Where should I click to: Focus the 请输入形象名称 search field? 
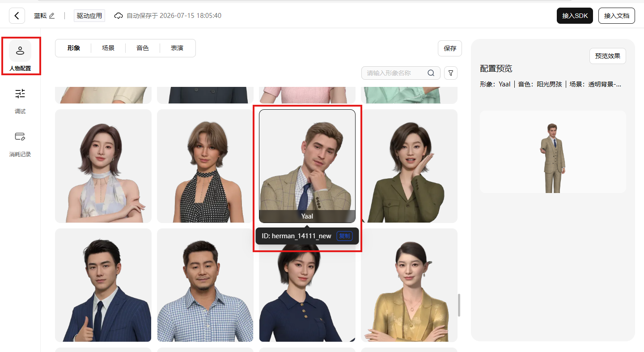[x=401, y=73]
